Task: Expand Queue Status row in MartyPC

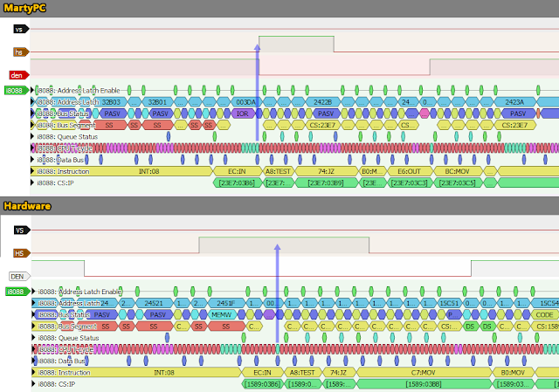Action: point(32,136)
